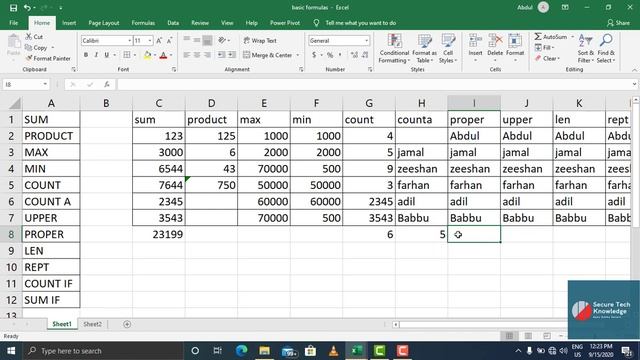
Task: Open Format as Table menu
Action: click(x=424, y=49)
